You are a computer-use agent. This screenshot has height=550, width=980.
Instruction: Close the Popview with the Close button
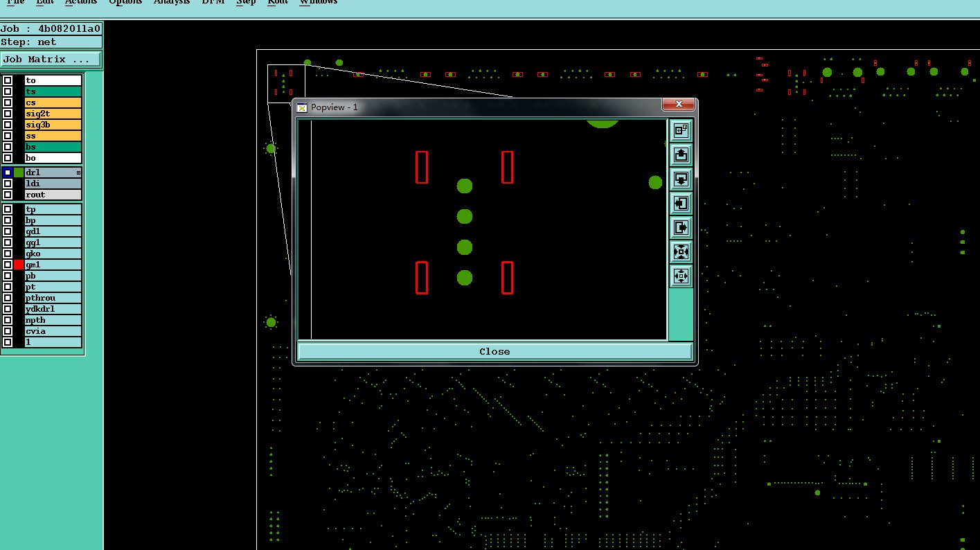pyautogui.click(x=495, y=352)
